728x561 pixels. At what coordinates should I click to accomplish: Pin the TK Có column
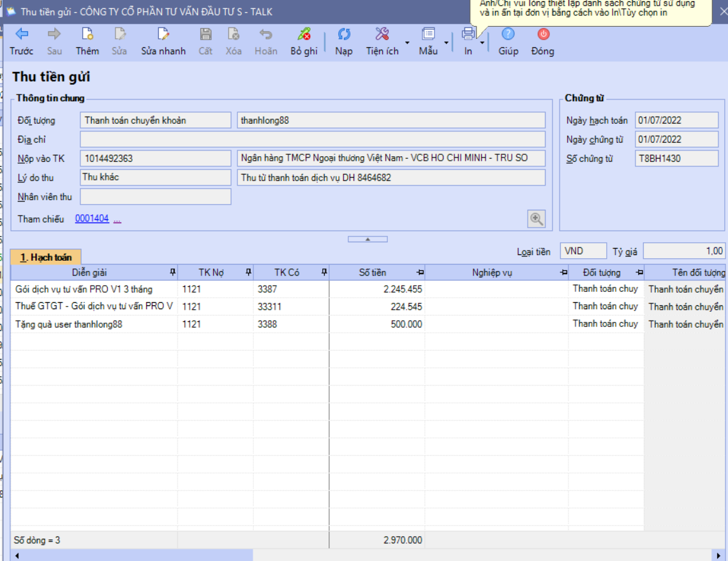click(x=324, y=272)
